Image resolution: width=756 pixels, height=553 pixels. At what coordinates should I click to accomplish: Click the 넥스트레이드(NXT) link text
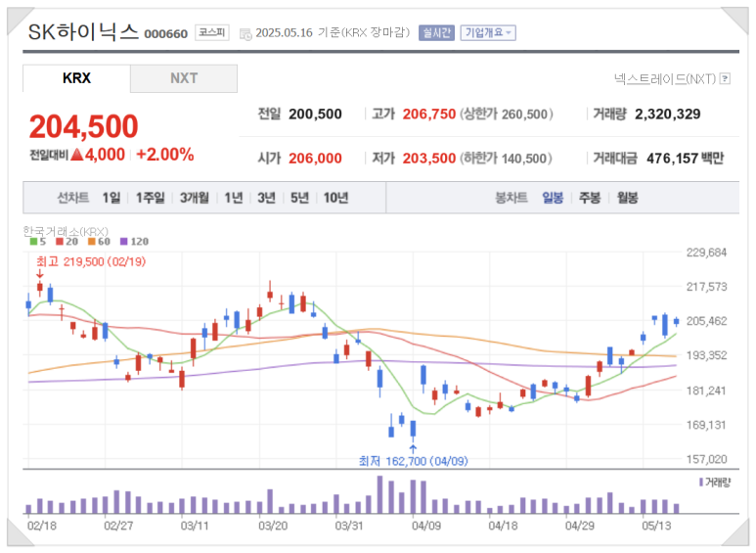[x=665, y=78]
